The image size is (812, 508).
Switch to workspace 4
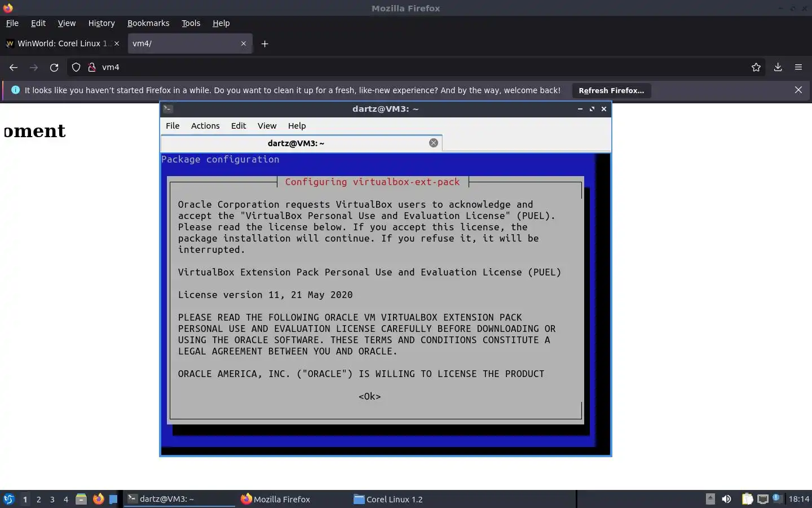pyautogui.click(x=66, y=499)
